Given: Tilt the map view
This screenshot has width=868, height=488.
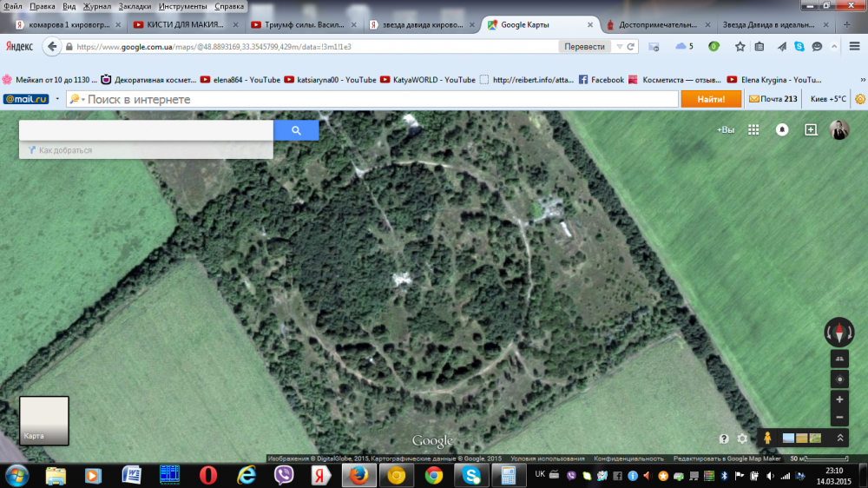Looking at the screenshot, I should click(x=839, y=359).
